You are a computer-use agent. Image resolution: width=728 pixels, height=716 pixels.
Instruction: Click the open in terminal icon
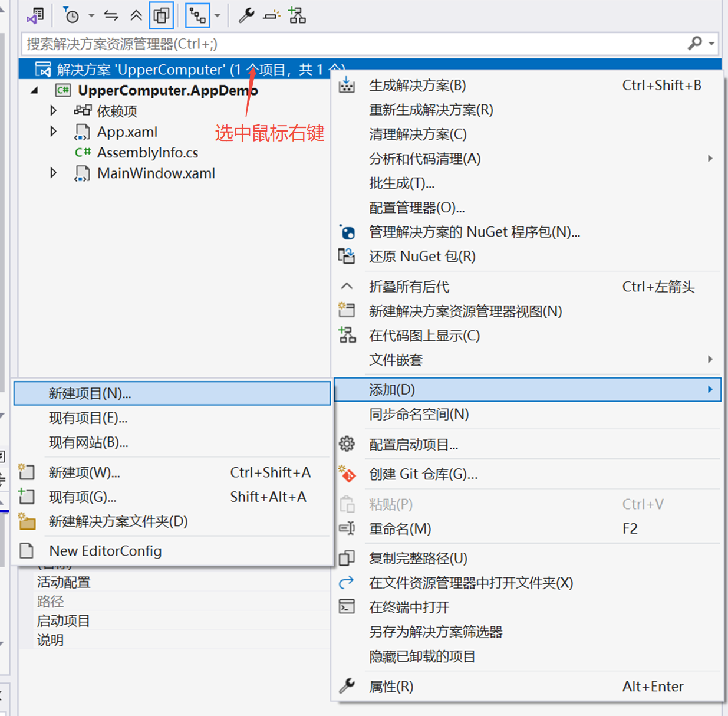[347, 607]
